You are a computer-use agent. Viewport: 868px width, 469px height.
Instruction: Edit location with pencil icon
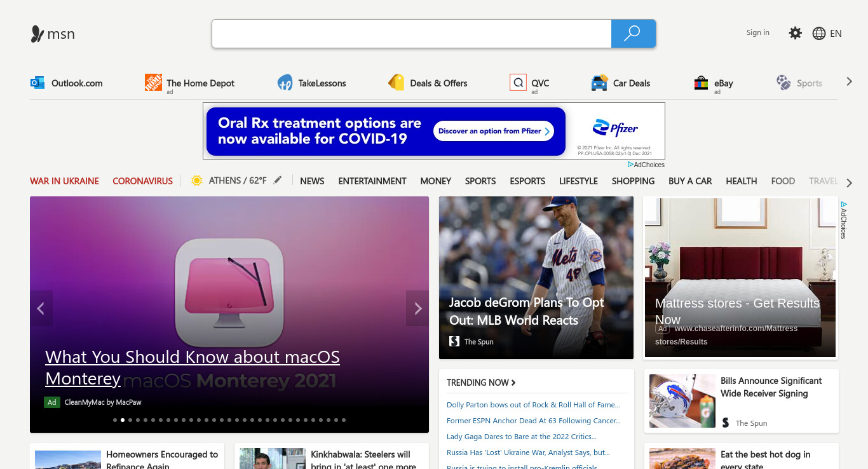pos(277,180)
